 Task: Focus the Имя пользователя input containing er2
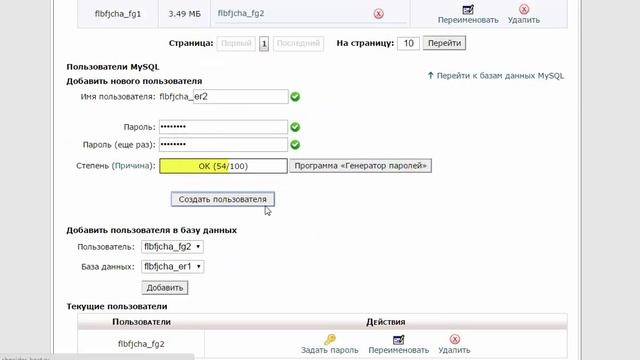coord(240,97)
